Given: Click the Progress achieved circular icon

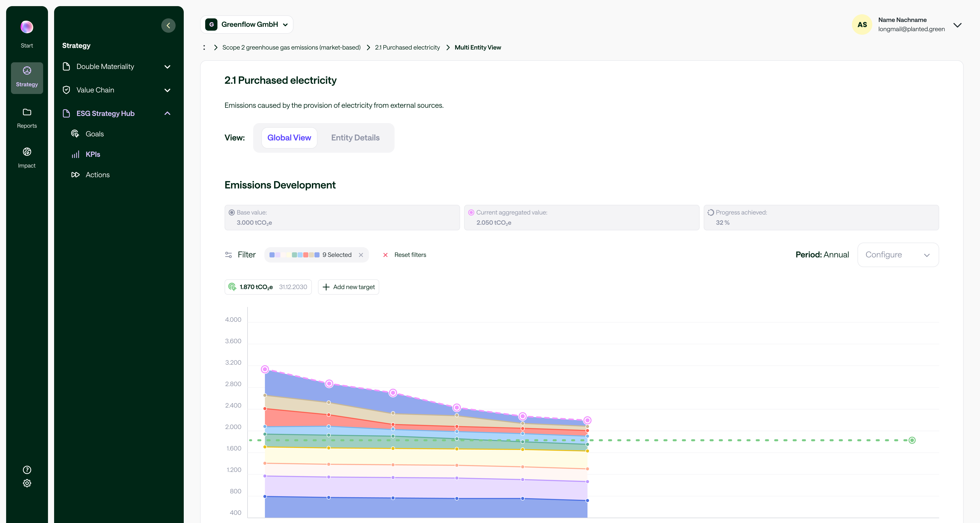Looking at the screenshot, I should tap(711, 212).
